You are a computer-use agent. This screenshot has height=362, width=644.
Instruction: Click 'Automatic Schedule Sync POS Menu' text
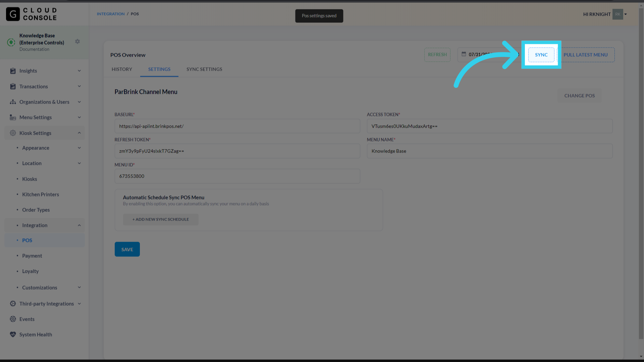(x=163, y=197)
